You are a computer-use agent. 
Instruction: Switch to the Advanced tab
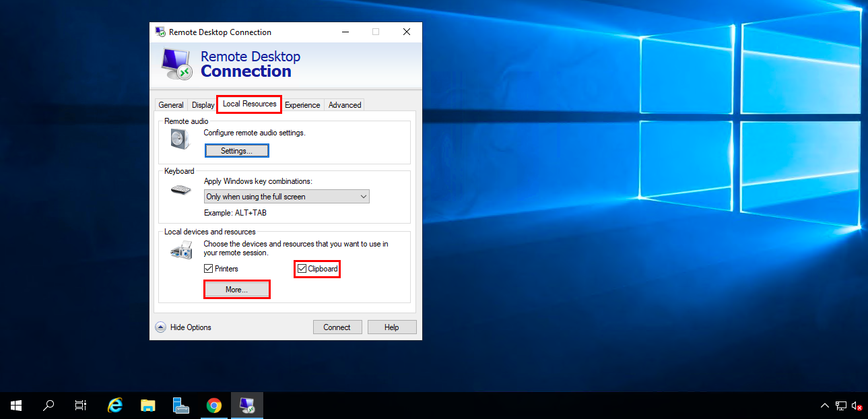345,105
